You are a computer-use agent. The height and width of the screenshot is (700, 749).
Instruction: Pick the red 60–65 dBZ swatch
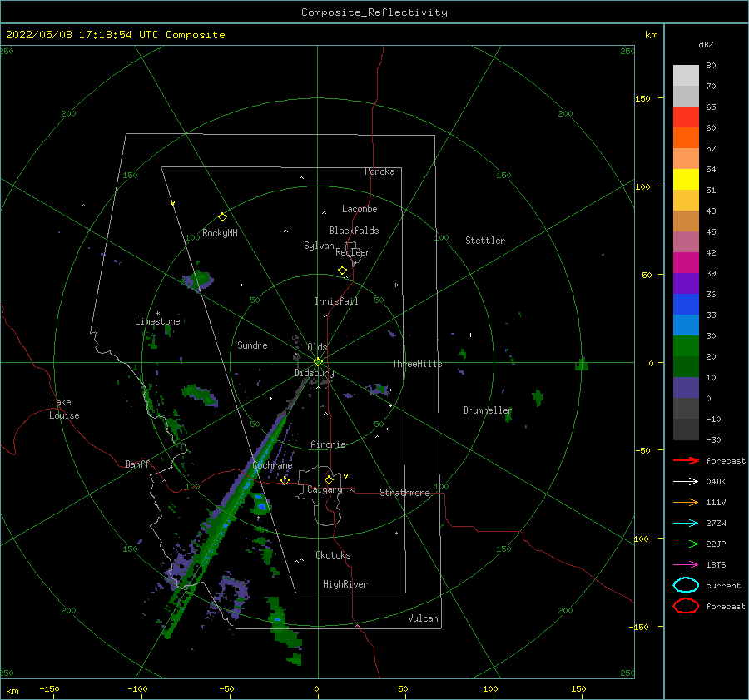[x=686, y=117]
